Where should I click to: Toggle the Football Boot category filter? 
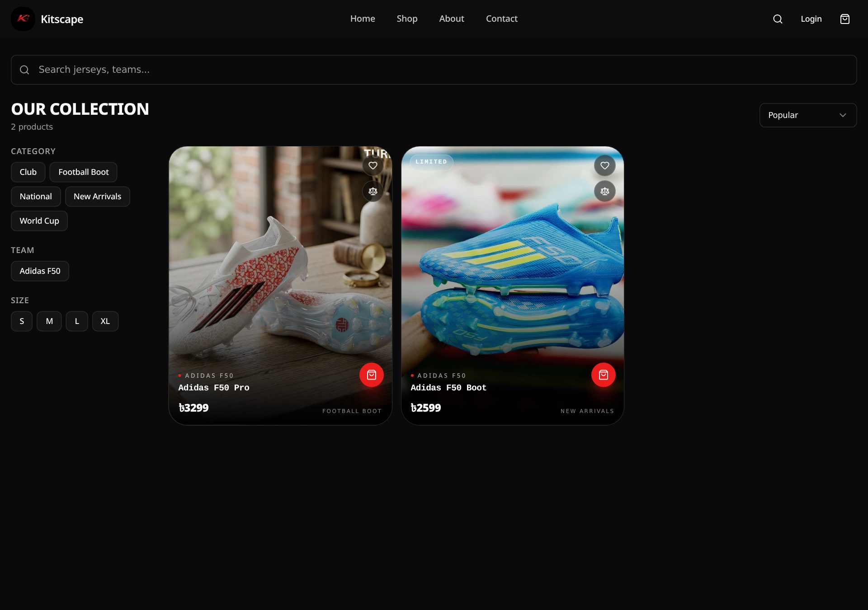tap(84, 172)
